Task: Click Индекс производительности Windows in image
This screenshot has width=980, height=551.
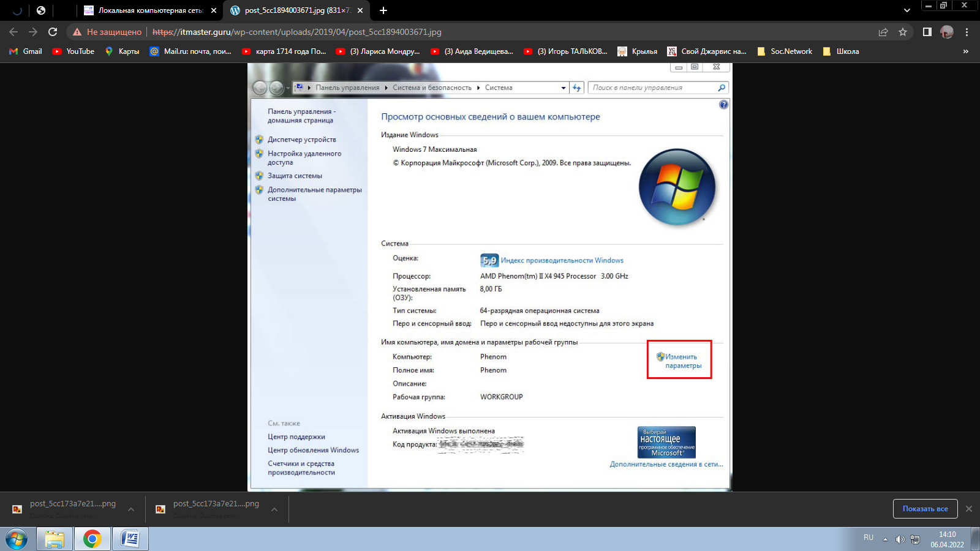Action: (562, 260)
